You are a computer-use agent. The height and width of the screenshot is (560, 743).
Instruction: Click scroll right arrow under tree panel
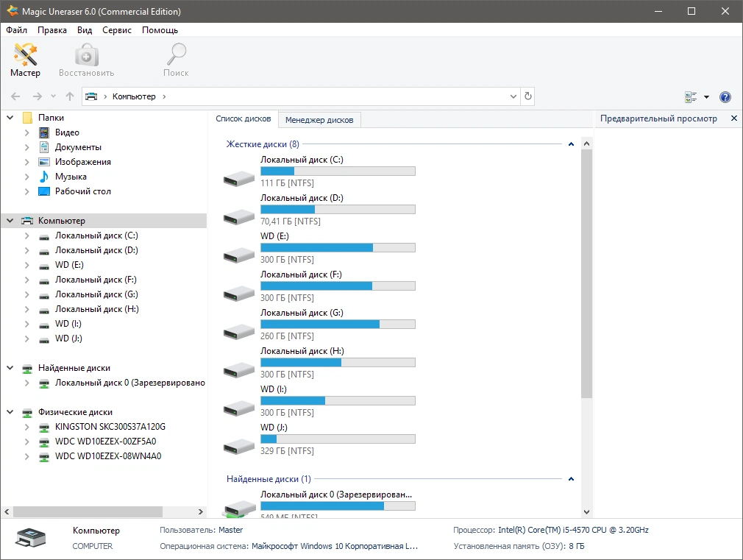200,511
